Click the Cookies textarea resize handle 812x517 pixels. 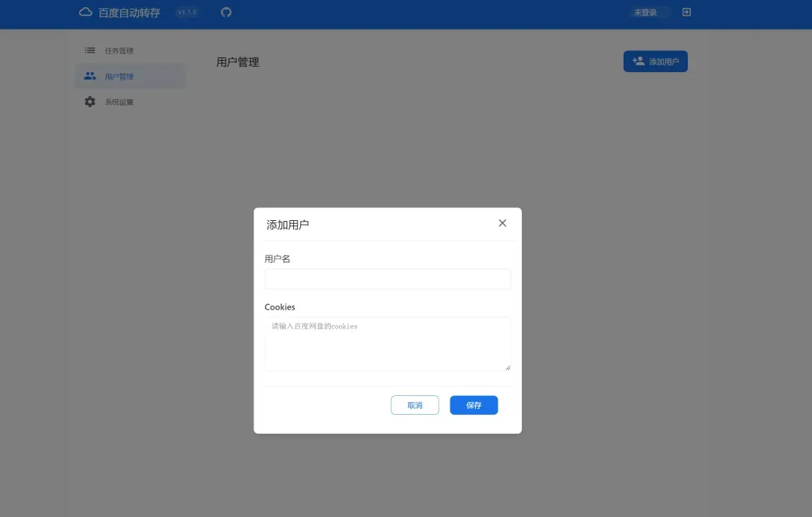click(507, 367)
